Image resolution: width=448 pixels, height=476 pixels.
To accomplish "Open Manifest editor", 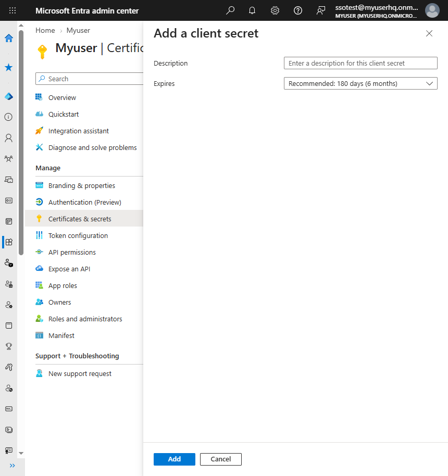I will pos(61,336).
